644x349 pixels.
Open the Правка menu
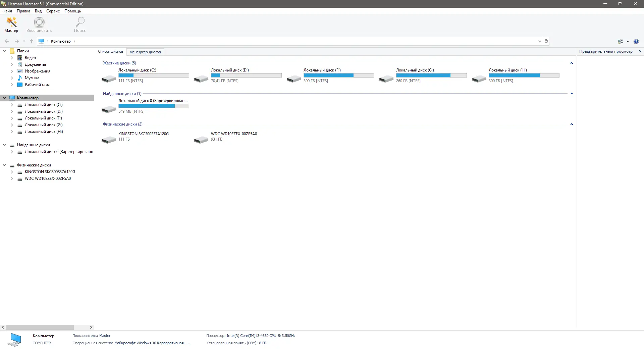point(23,11)
